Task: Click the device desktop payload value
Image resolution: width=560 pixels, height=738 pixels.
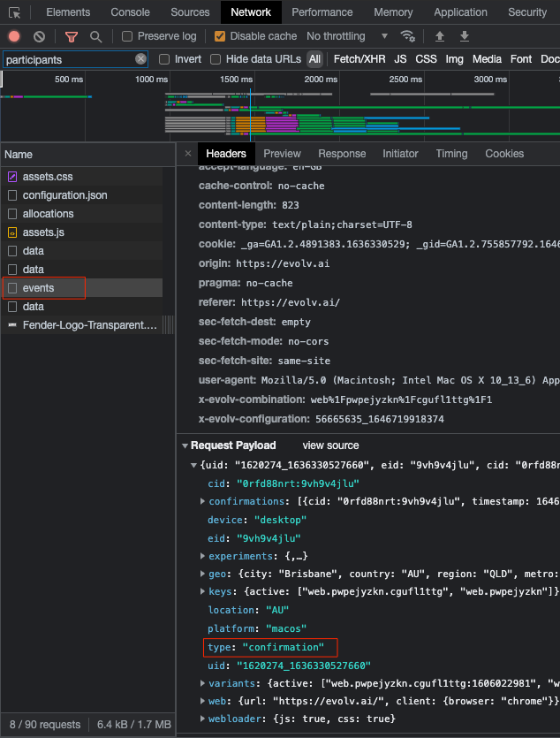Action: (x=280, y=520)
